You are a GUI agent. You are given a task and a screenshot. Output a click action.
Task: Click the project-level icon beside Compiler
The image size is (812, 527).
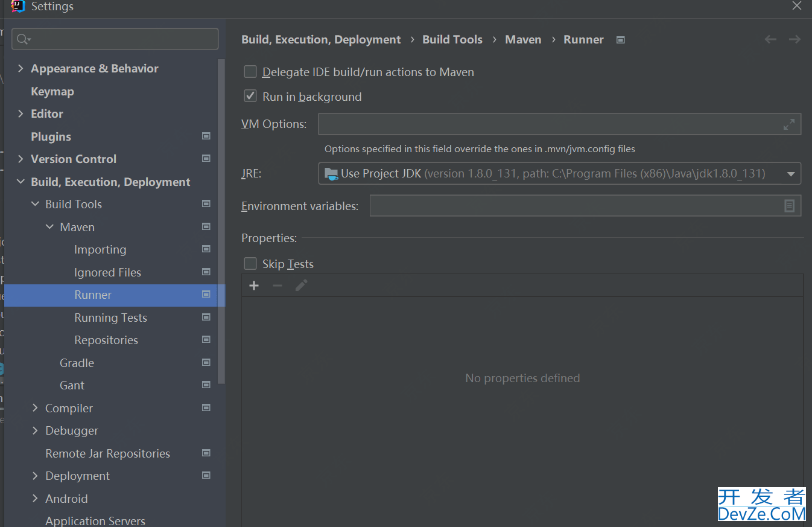pos(206,408)
